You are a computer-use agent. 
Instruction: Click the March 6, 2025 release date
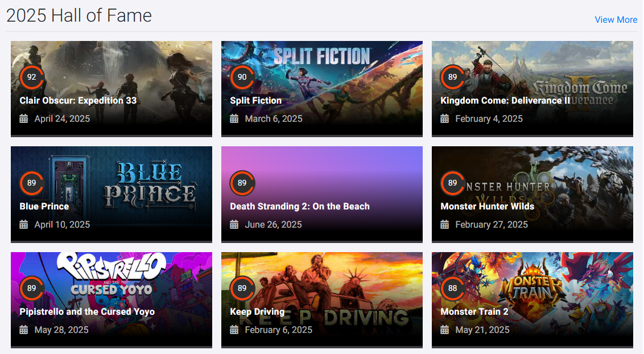pyautogui.click(x=274, y=119)
